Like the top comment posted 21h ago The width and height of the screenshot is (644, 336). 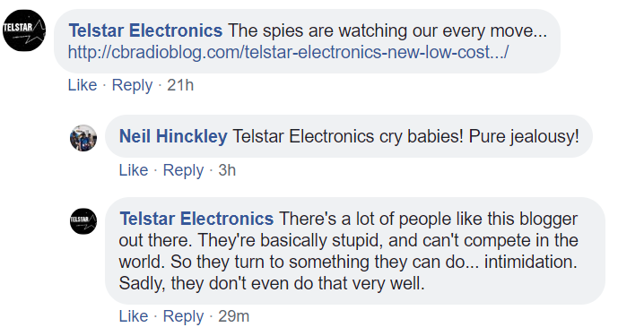tap(83, 85)
